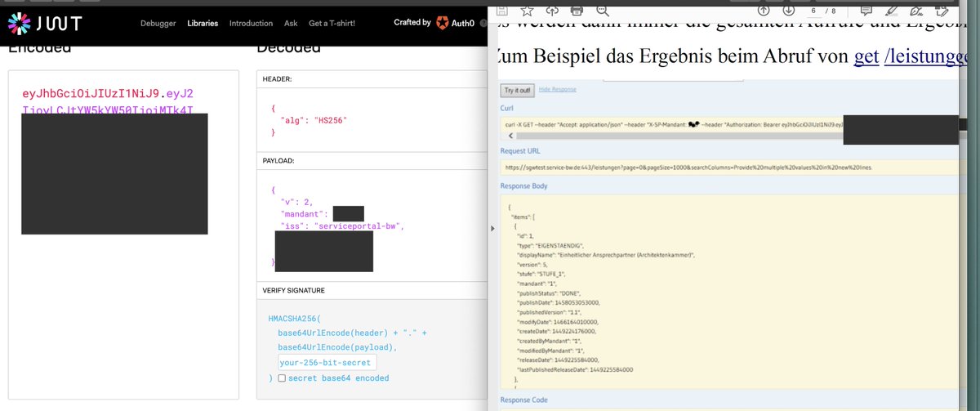
Task: Click the Auth0 logo
Action: (x=456, y=23)
